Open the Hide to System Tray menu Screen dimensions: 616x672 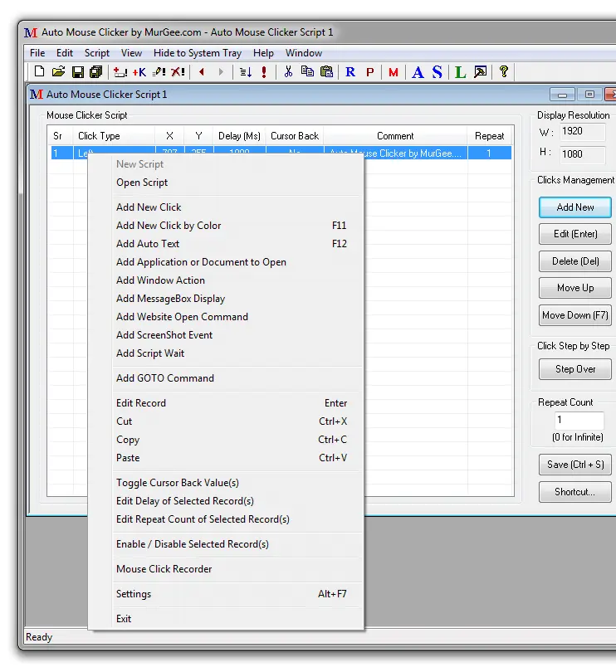click(198, 53)
